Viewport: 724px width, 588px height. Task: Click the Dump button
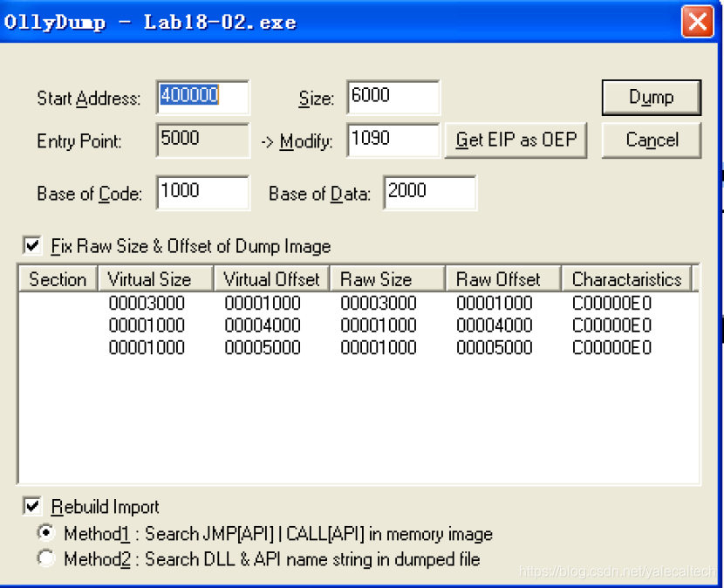(651, 98)
